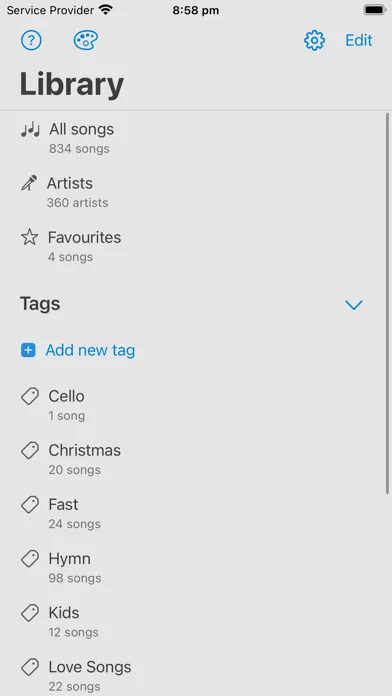The image size is (392, 696).
Task: Tap the Add new tag link
Action: tap(90, 351)
